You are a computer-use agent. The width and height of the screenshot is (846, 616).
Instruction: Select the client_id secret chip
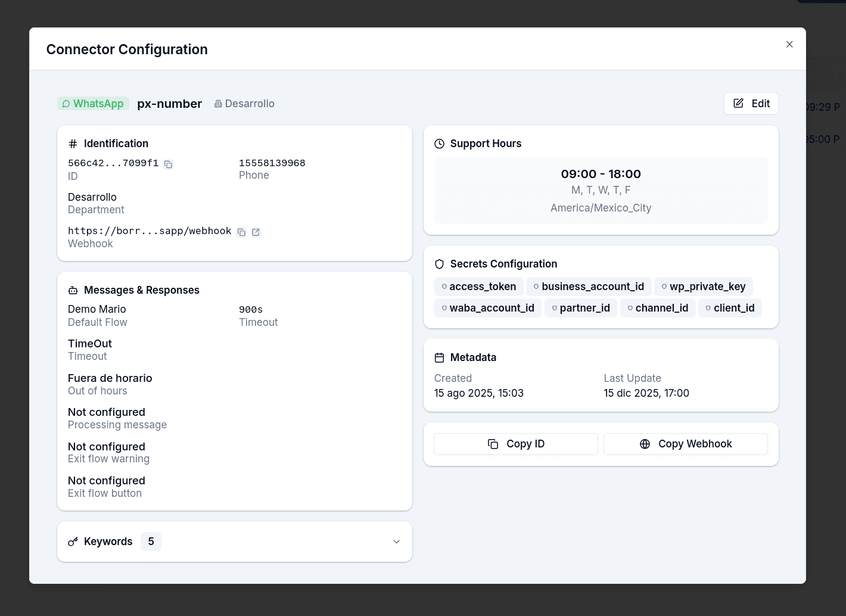730,308
